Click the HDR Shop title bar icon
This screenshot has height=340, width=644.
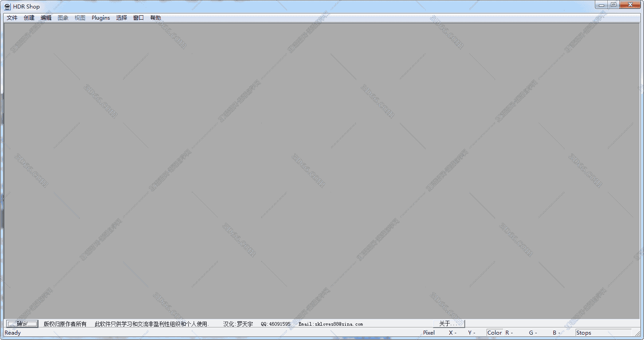click(x=7, y=7)
